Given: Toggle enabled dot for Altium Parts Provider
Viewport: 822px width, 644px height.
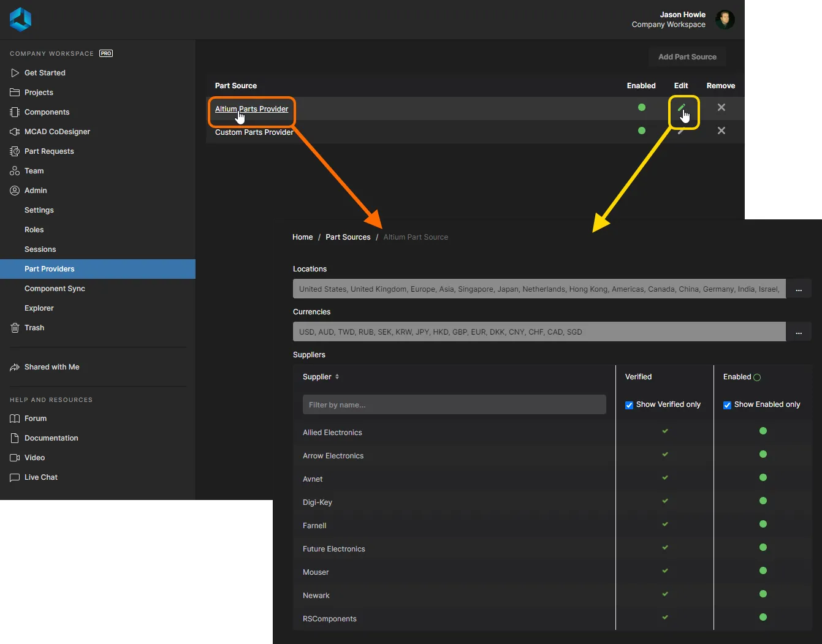Looking at the screenshot, I should click(642, 107).
